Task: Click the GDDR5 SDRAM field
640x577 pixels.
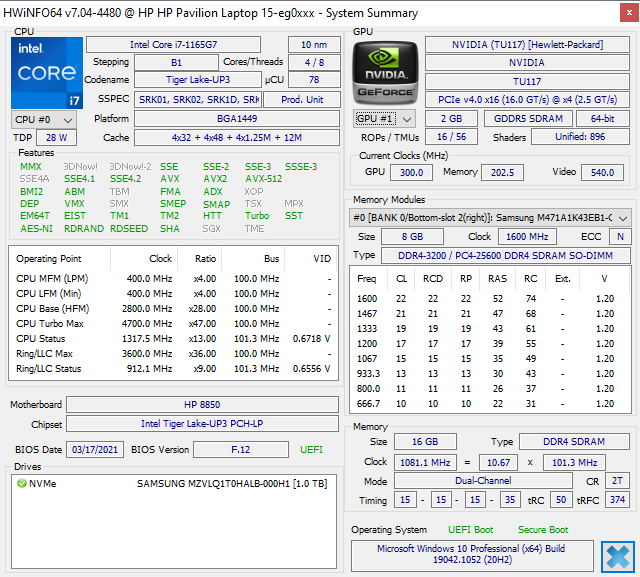Action: coord(528,118)
